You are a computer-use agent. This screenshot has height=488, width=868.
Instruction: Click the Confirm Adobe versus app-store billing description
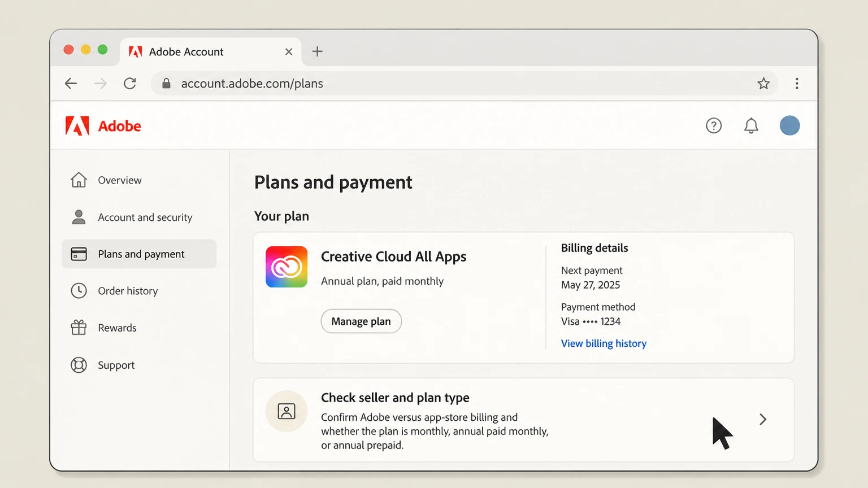click(435, 431)
